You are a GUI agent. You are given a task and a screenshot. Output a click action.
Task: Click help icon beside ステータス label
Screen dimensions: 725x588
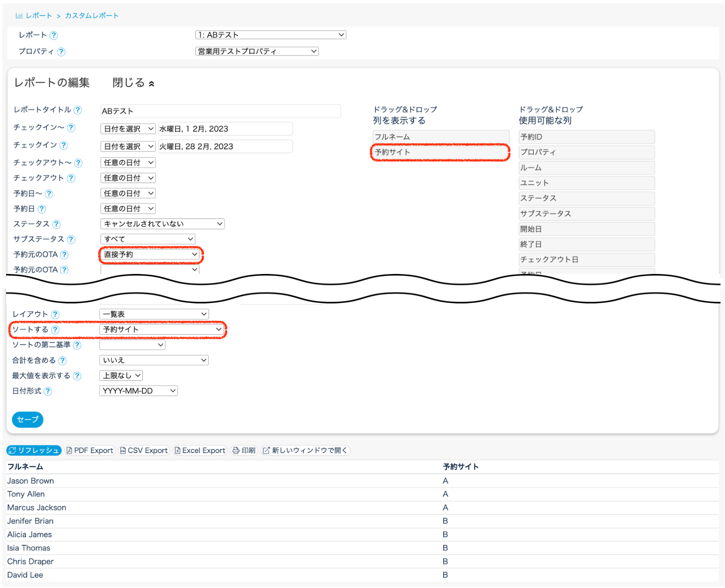56,224
